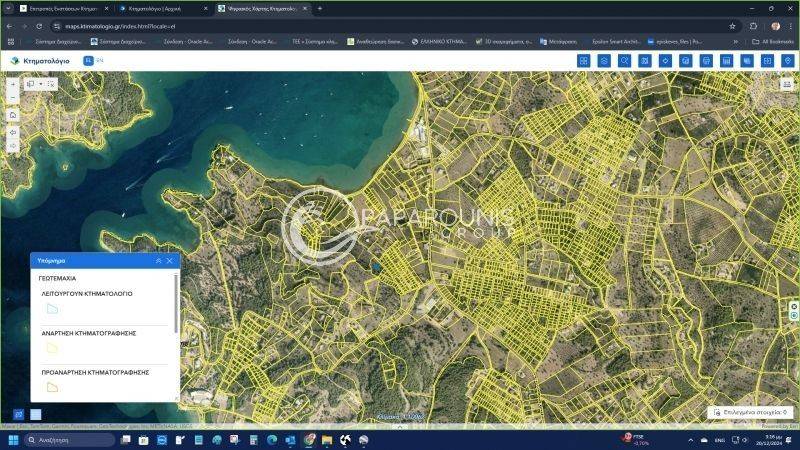Image resolution: width=800 pixels, height=450 pixels.
Task: Click the map home extent button
Action: click(x=13, y=115)
